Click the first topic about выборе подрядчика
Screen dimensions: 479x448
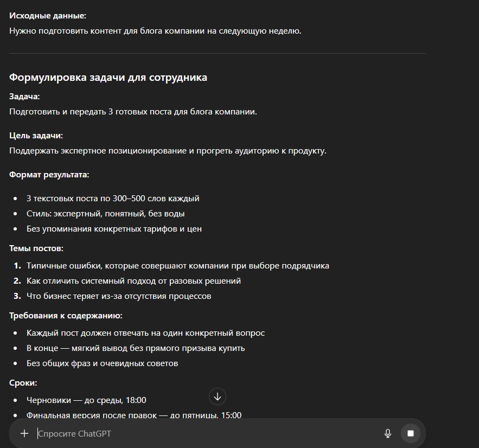click(x=178, y=266)
